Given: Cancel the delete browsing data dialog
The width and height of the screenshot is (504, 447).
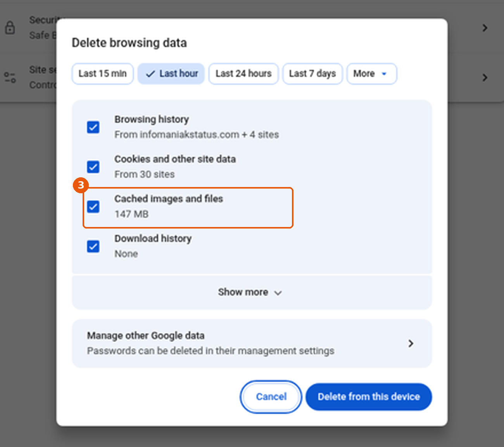Looking at the screenshot, I should click(x=271, y=397).
